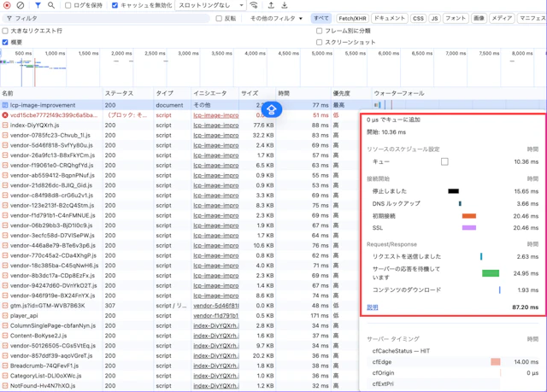Toggle 反転 checkbox
The width and height of the screenshot is (547, 392).
(219, 19)
